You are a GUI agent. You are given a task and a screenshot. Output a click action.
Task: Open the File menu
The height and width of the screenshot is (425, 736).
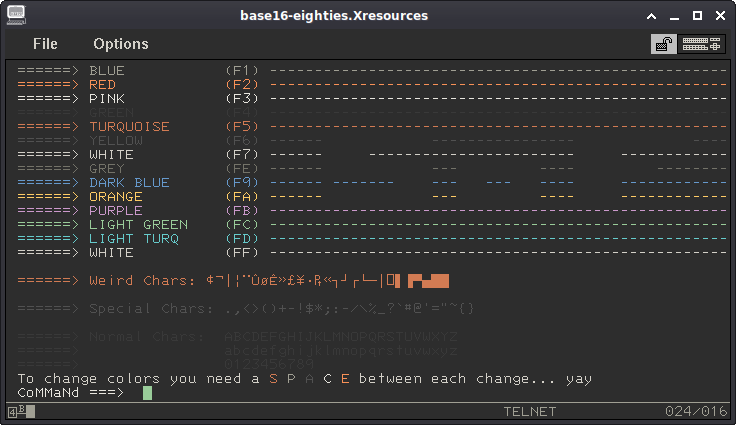pyautogui.click(x=45, y=44)
